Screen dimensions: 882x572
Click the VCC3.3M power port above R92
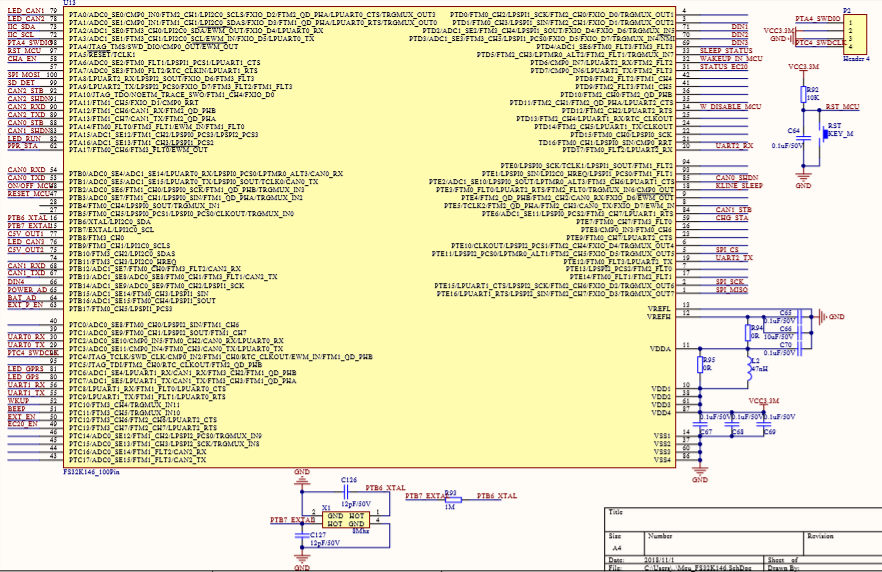803,69
